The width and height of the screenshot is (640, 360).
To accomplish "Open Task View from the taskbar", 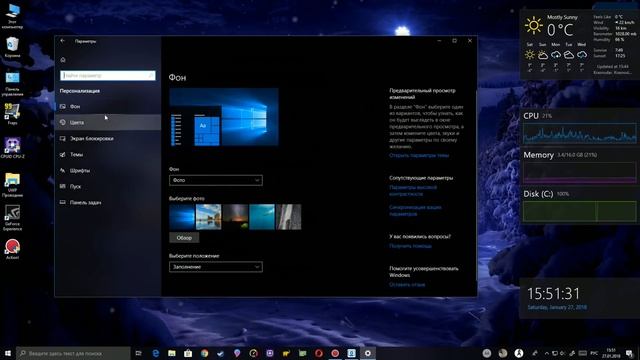I will pyautogui.click(x=138, y=353).
